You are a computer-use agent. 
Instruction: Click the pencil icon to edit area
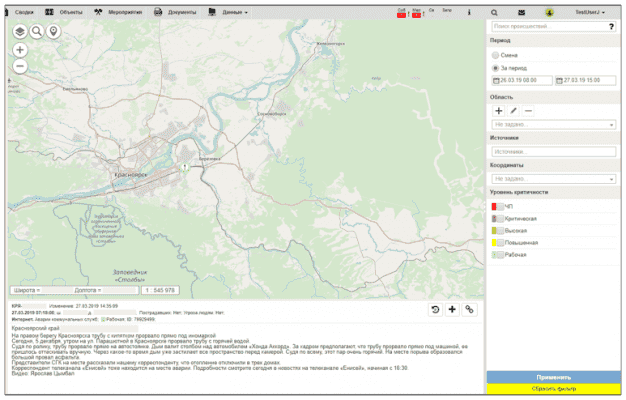(514, 110)
